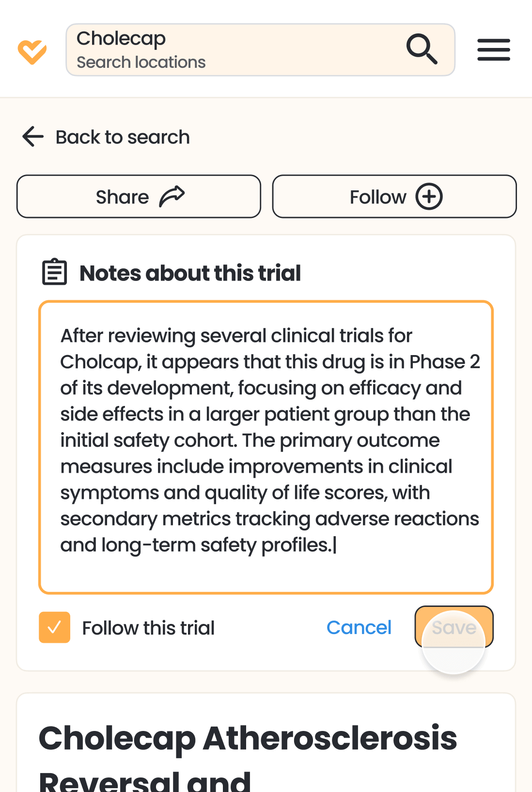Save the trial notes
The width and height of the screenshot is (532, 792).
(x=454, y=627)
